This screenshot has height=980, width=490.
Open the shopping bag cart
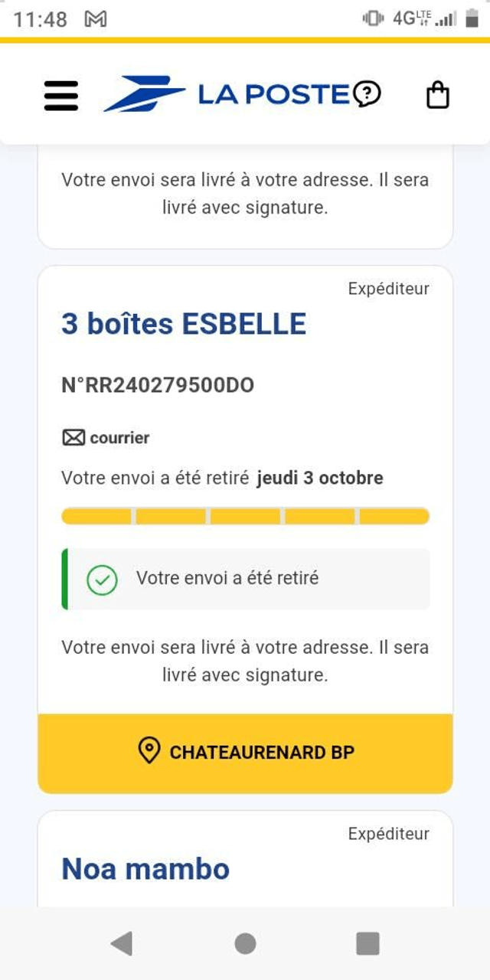[437, 96]
